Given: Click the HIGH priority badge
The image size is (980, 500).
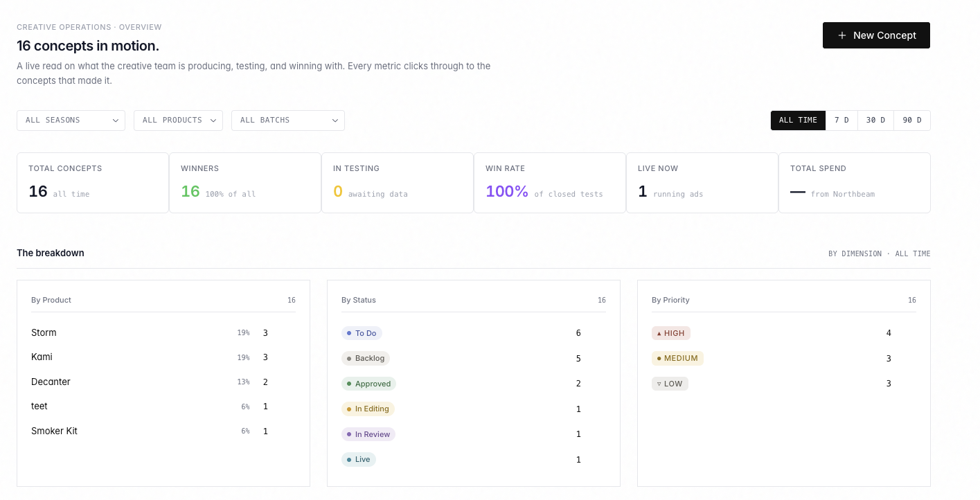Looking at the screenshot, I should tap(670, 333).
